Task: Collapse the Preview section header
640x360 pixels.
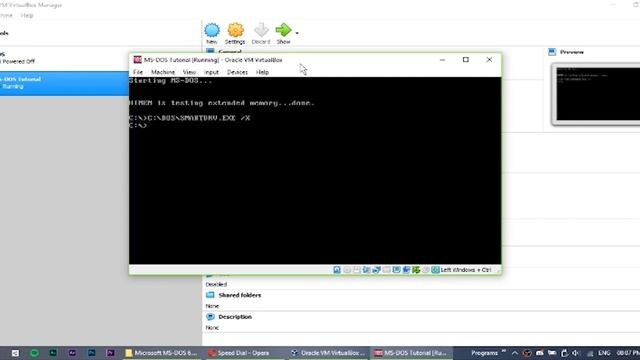Action: pos(571,52)
